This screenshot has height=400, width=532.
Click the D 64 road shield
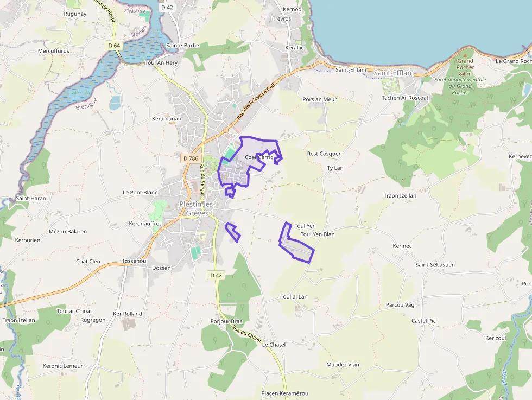tap(114, 46)
